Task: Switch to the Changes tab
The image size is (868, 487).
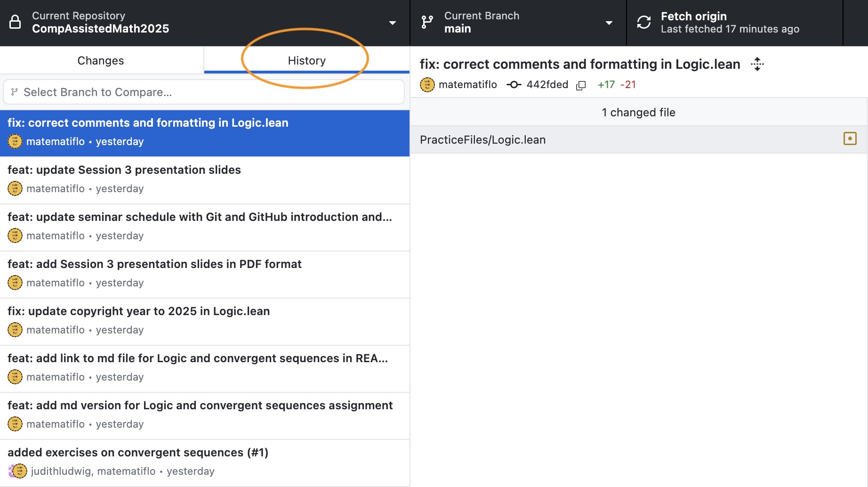Action: pyautogui.click(x=101, y=61)
